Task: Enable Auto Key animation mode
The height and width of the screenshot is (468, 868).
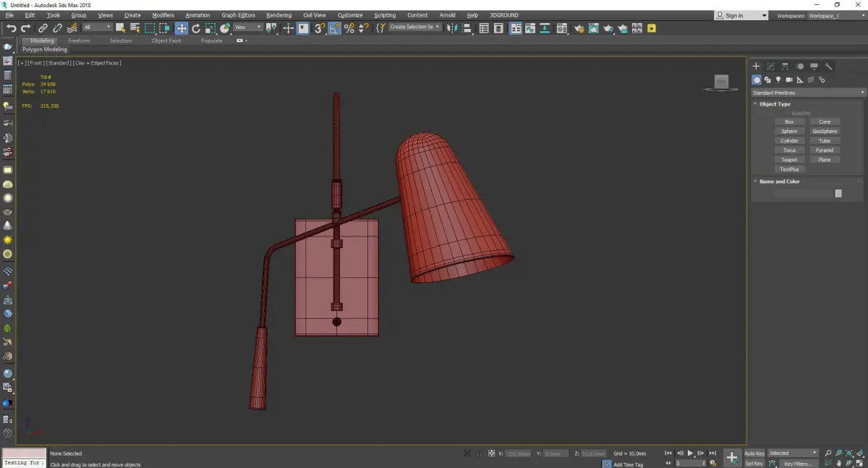Action: (754, 454)
